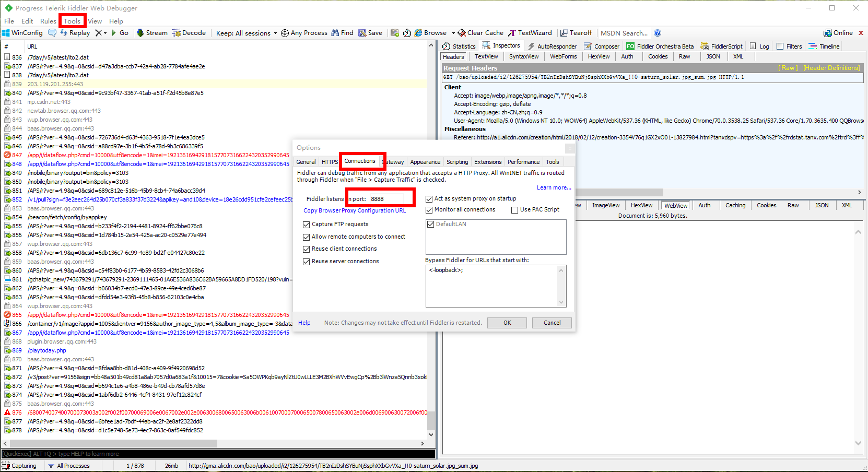Image resolution: width=868 pixels, height=472 pixels.
Task: Click the Online status indicator
Action: click(x=838, y=33)
